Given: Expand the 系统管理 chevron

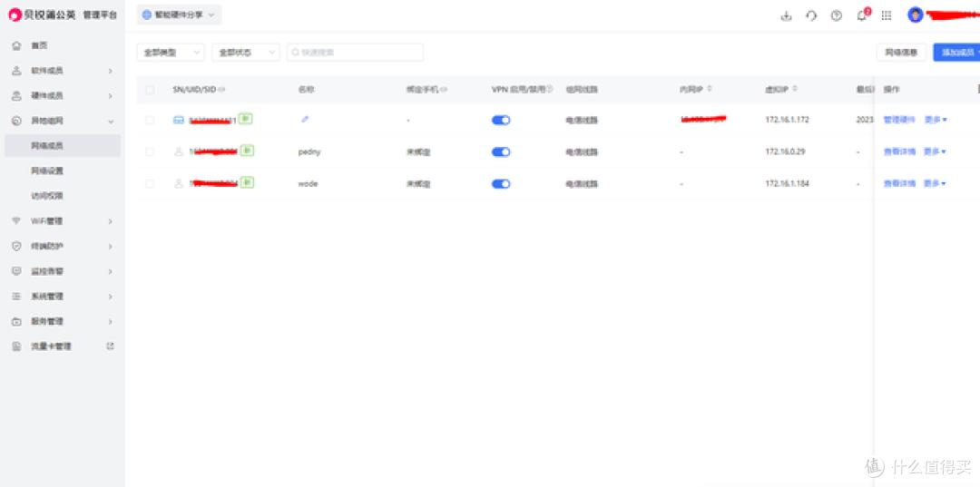Looking at the screenshot, I should click(111, 297).
